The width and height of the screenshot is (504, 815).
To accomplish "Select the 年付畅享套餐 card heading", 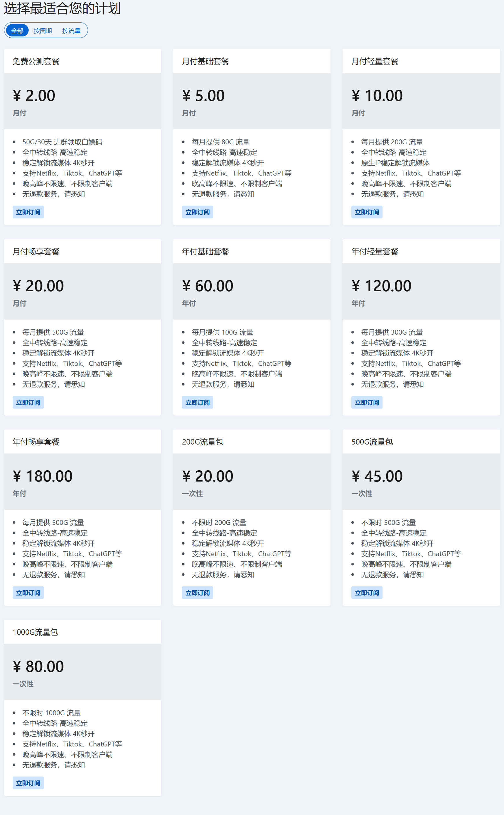I will pyautogui.click(x=36, y=442).
